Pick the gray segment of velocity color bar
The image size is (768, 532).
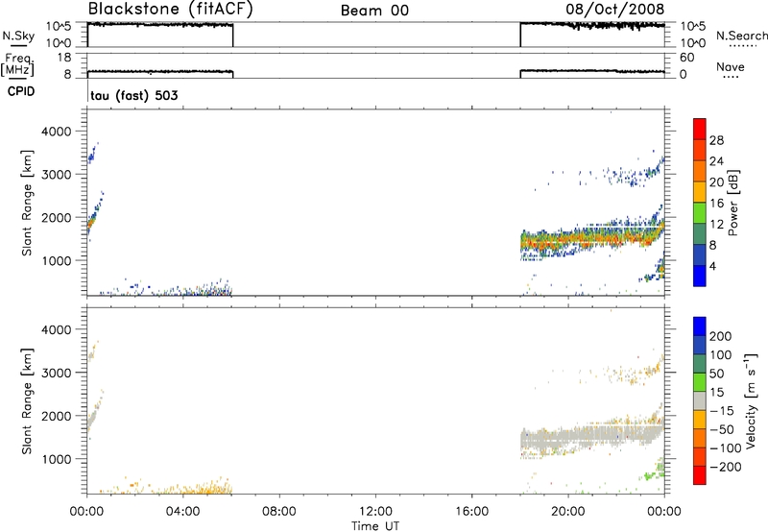pos(700,400)
